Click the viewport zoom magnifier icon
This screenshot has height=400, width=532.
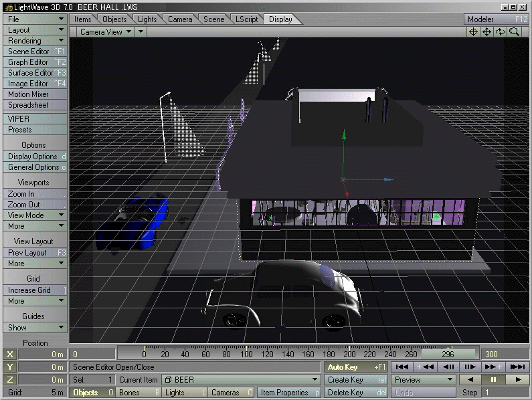(514, 31)
